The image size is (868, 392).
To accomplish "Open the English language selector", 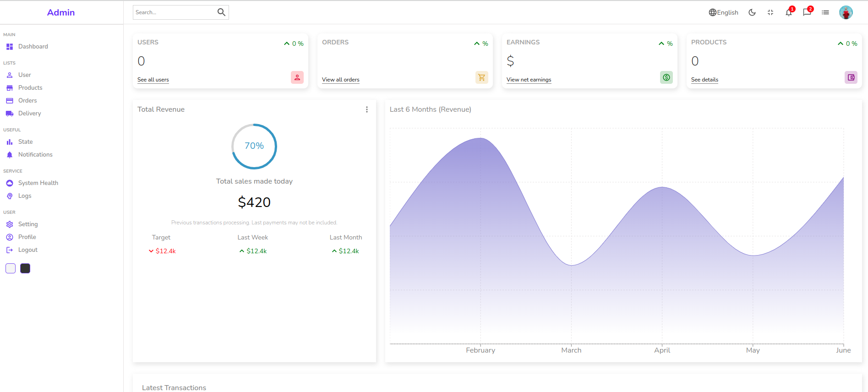I will [x=723, y=12].
